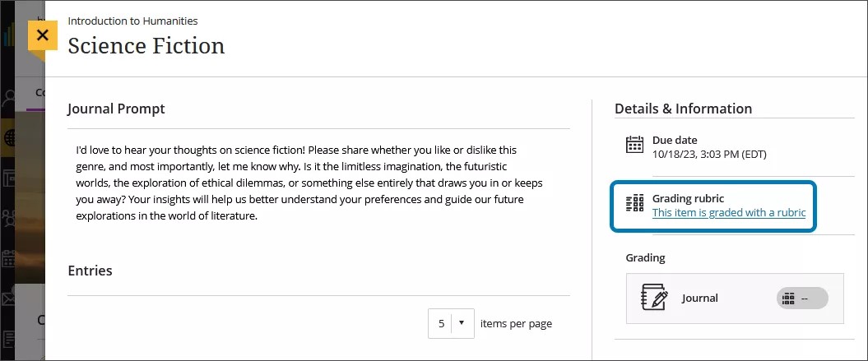Select the partially hidden tab behind the panel

pos(38,94)
